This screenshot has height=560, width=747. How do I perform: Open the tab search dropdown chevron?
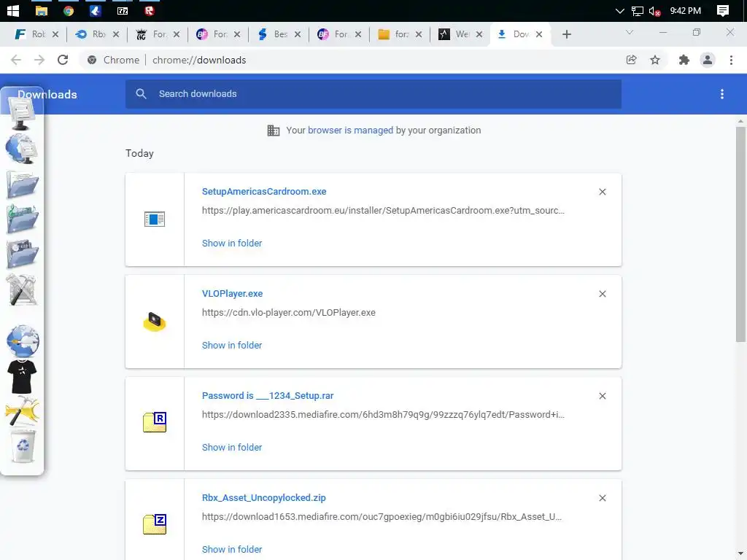click(x=630, y=32)
